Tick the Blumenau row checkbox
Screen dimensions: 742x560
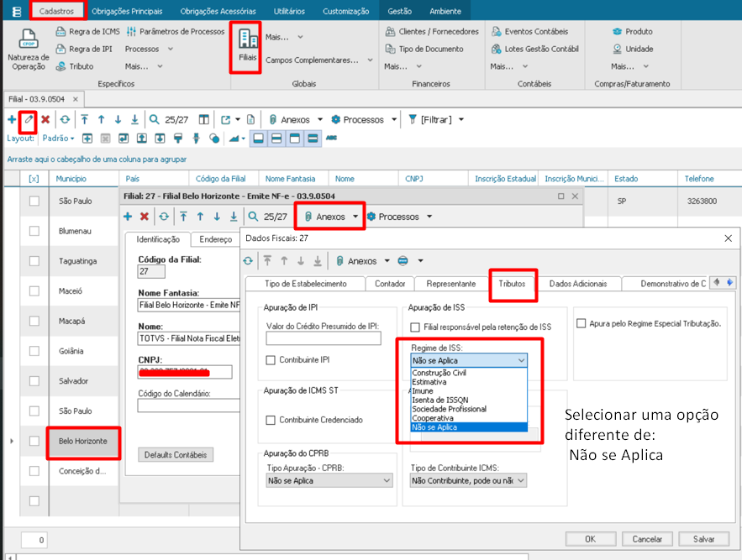point(34,231)
